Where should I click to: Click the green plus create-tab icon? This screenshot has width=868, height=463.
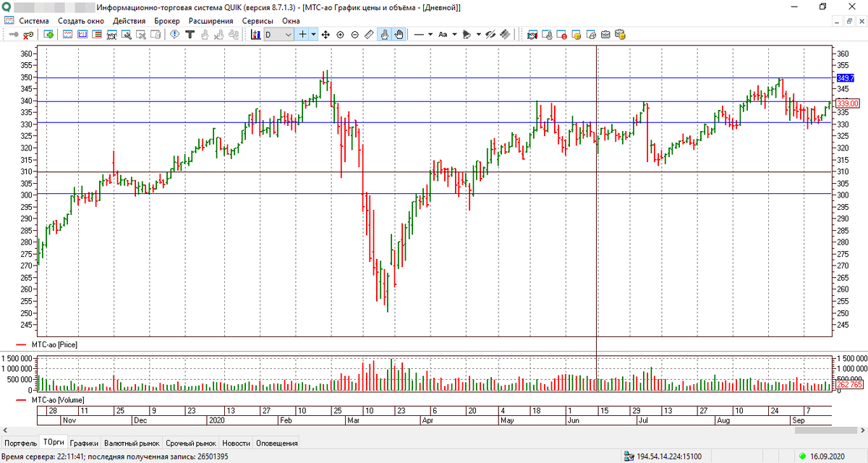tap(48, 34)
